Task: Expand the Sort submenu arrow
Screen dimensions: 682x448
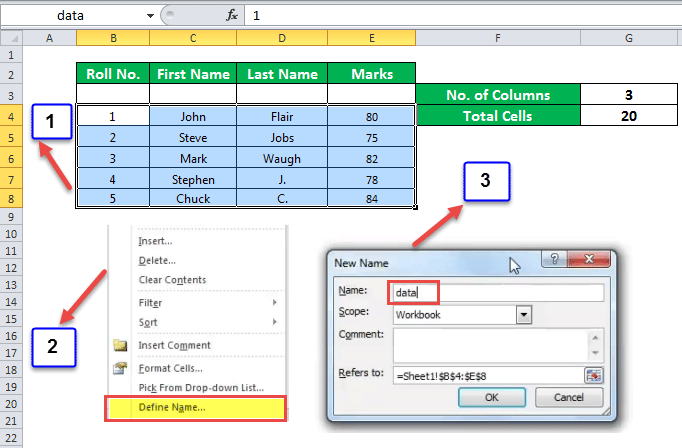Action: coord(274,322)
